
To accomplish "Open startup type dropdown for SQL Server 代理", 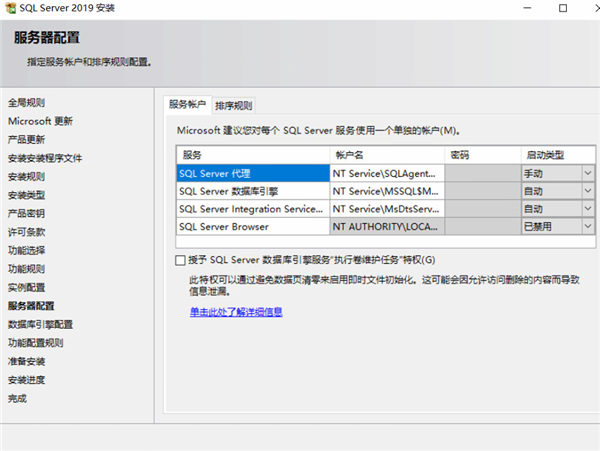I will click(587, 173).
